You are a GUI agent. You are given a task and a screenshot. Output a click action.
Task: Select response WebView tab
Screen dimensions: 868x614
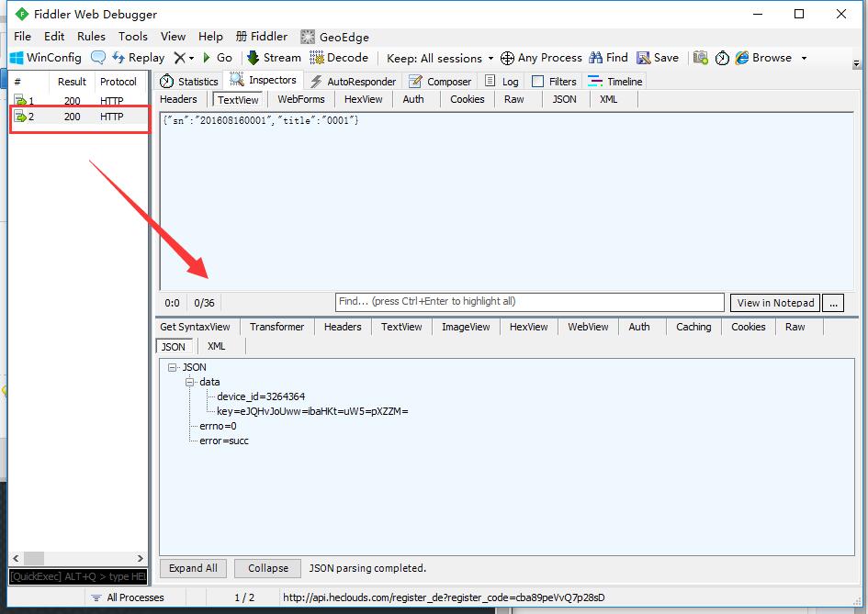point(588,327)
